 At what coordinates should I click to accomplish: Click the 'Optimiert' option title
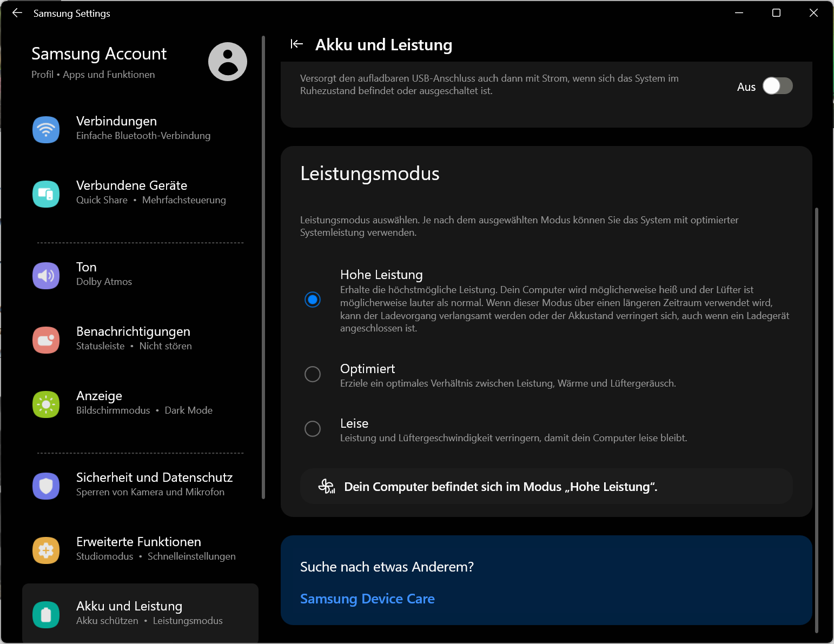[367, 369]
